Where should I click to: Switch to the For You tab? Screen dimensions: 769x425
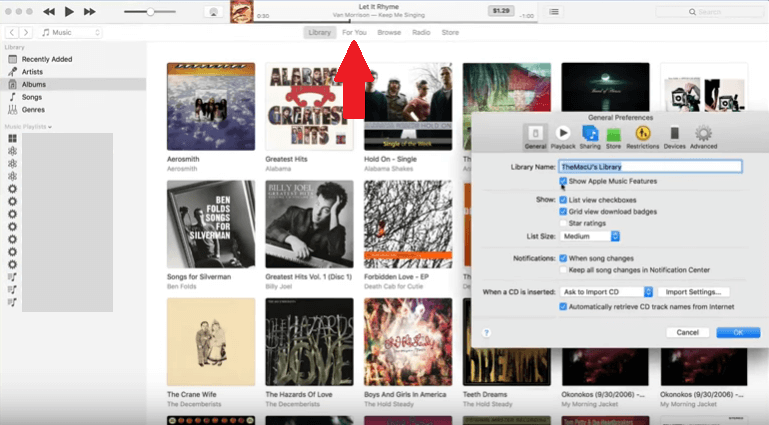[x=354, y=32]
